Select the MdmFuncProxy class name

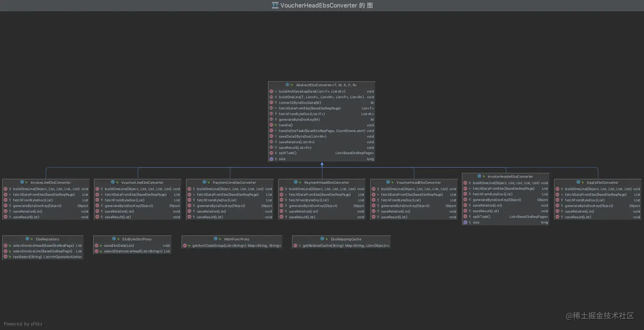point(237,239)
